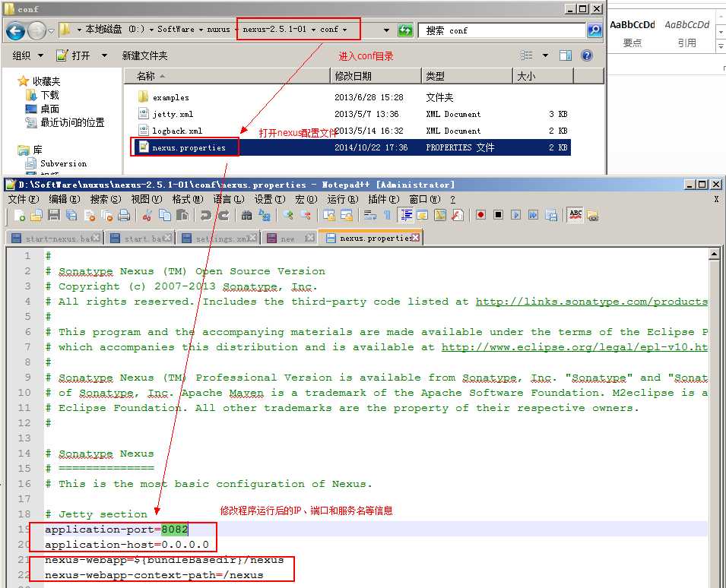
Task: Toggle the ABC spell check icon
Action: 575,215
